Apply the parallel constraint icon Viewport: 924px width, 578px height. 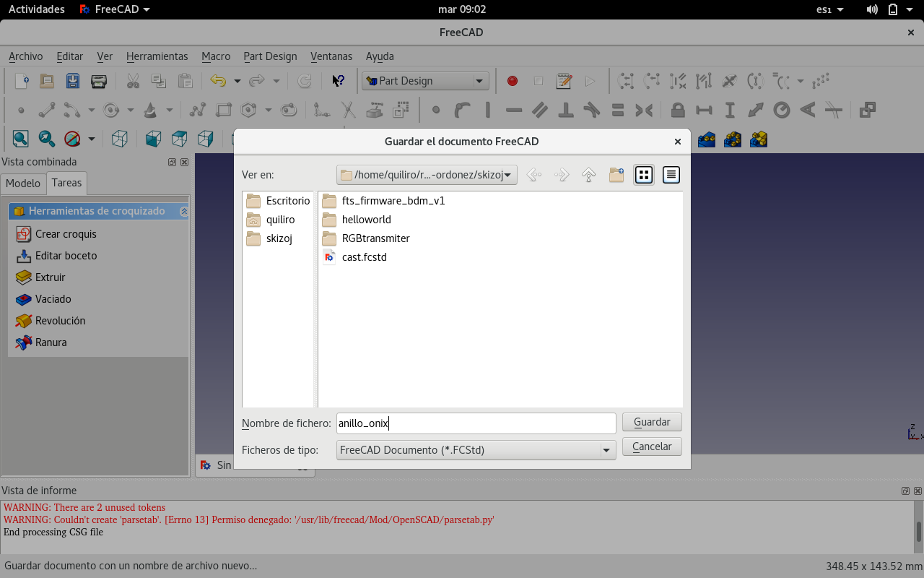[540, 111]
